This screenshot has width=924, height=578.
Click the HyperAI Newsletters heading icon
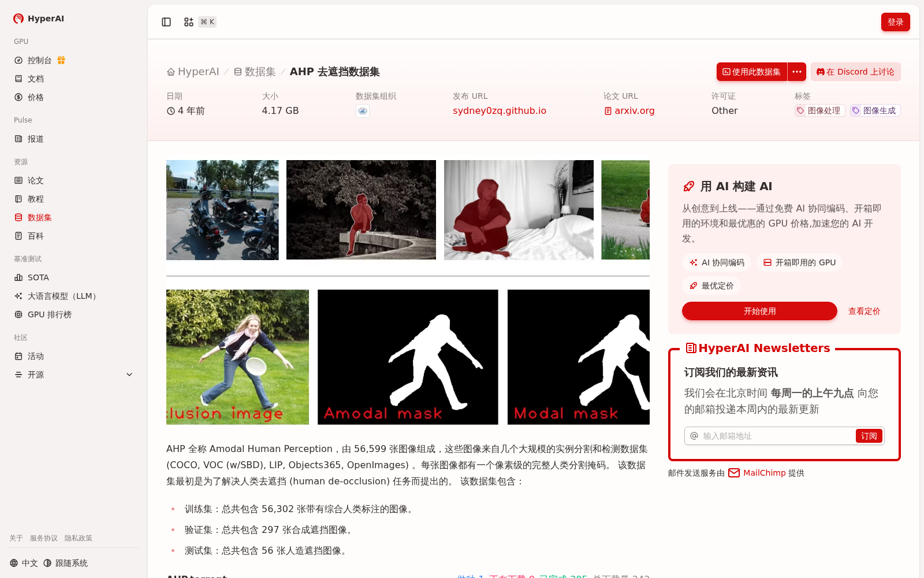click(x=691, y=348)
